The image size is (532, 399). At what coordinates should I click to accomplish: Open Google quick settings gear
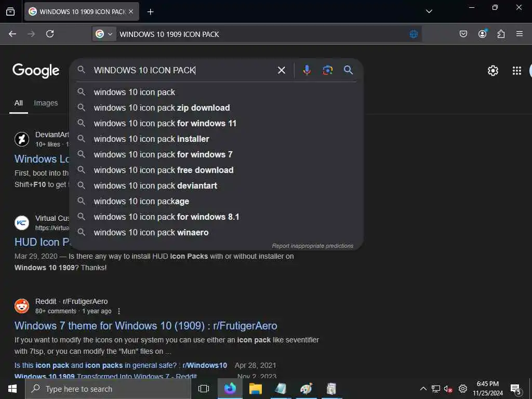tap(493, 71)
